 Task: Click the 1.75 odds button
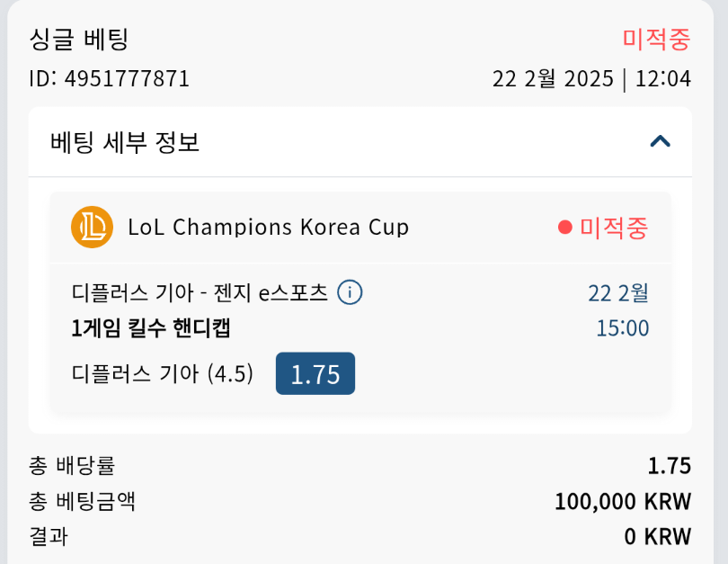(315, 373)
